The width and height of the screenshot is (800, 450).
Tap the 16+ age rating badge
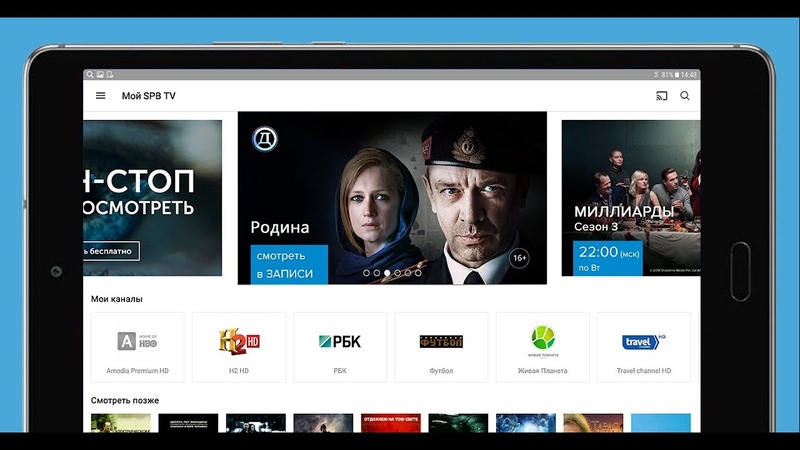519,258
